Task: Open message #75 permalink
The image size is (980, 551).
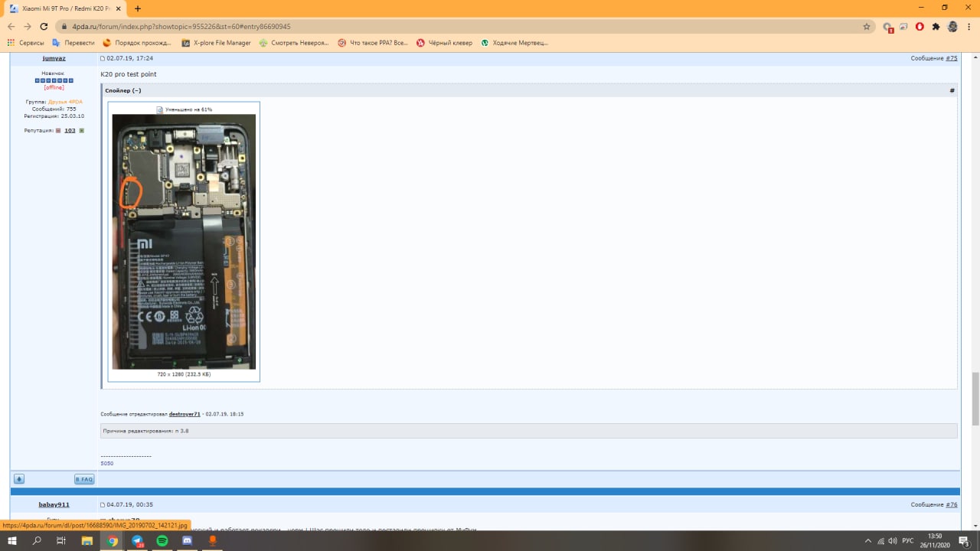Action: (x=952, y=58)
